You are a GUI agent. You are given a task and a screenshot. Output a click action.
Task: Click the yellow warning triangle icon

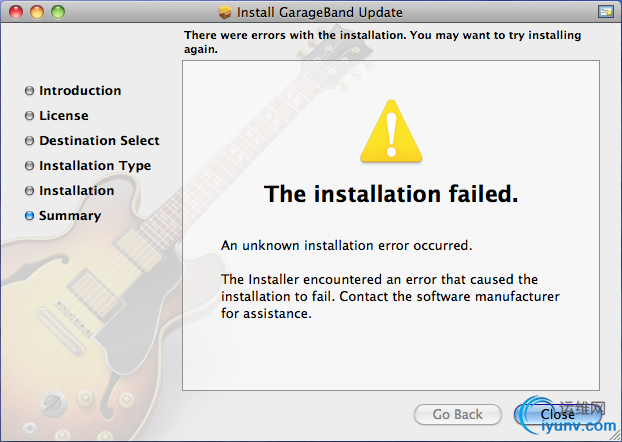(x=391, y=131)
